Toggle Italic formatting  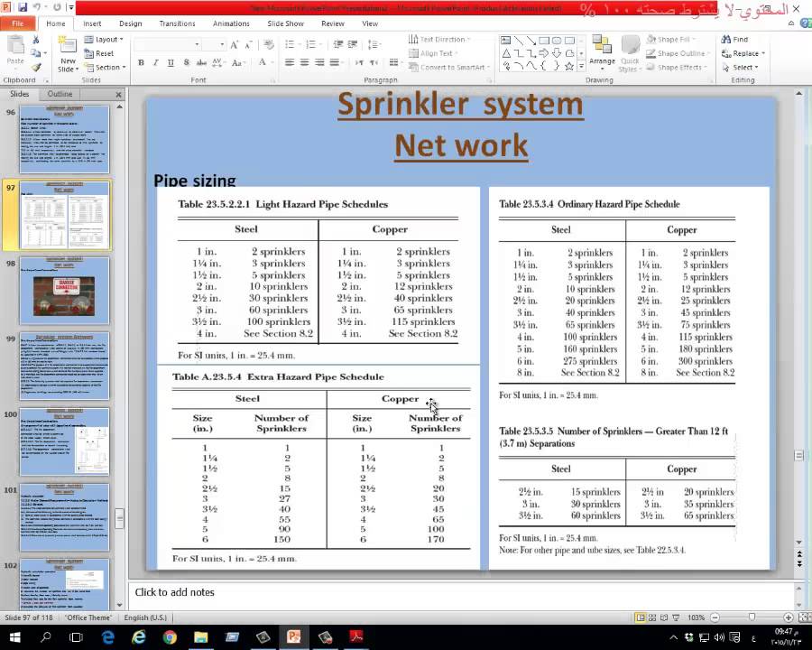(x=155, y=62)
